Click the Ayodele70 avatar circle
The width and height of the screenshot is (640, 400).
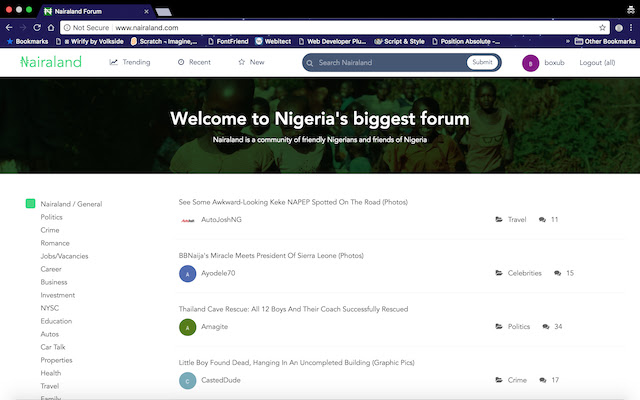[188, 273]
